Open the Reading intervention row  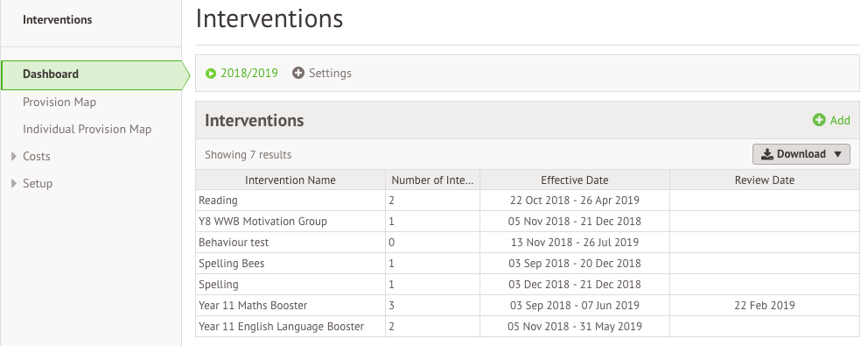528,201
